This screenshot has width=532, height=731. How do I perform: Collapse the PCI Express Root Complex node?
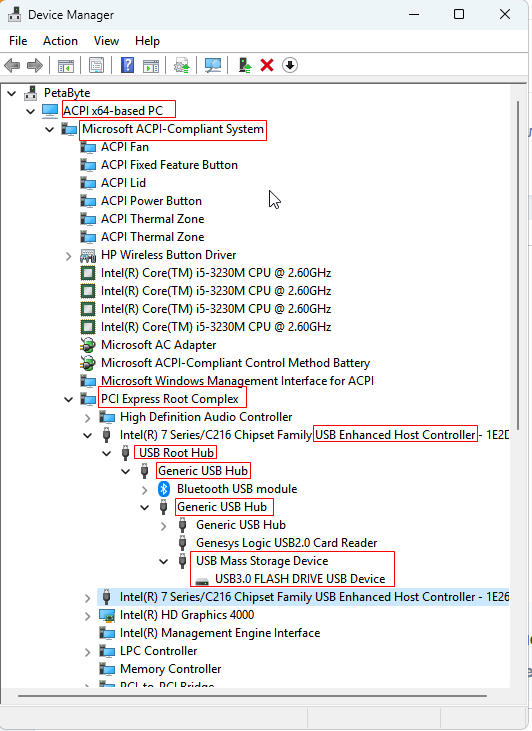pyautogui.click(x=69, y=399)
